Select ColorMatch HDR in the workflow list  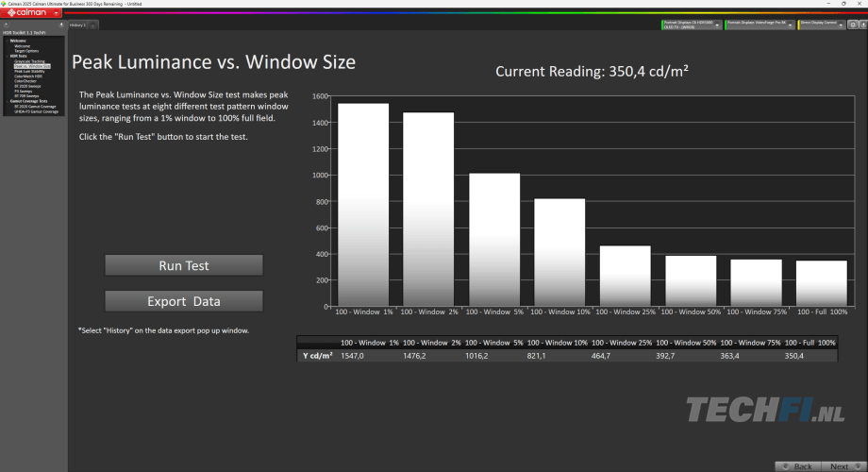point(28,76)
